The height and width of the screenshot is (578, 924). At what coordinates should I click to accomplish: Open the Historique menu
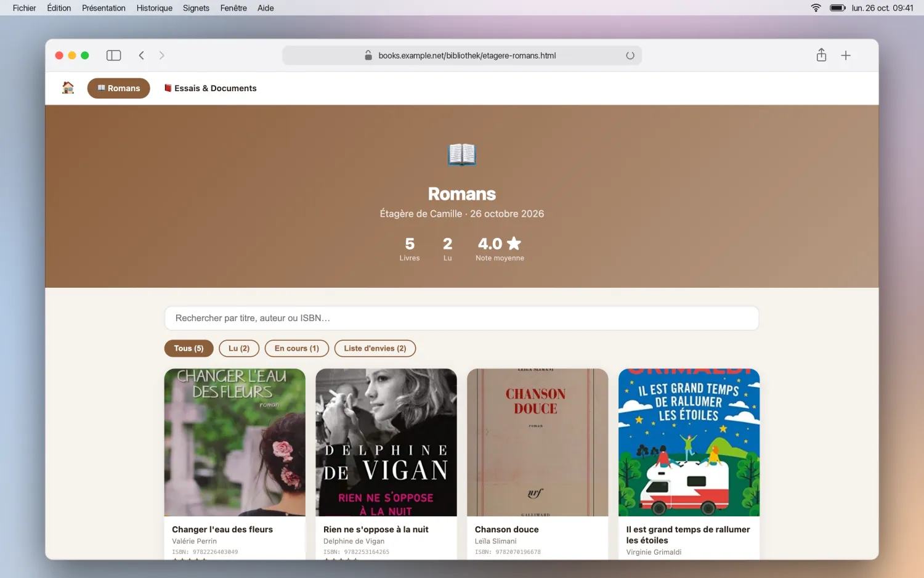(x=155, y=8)
